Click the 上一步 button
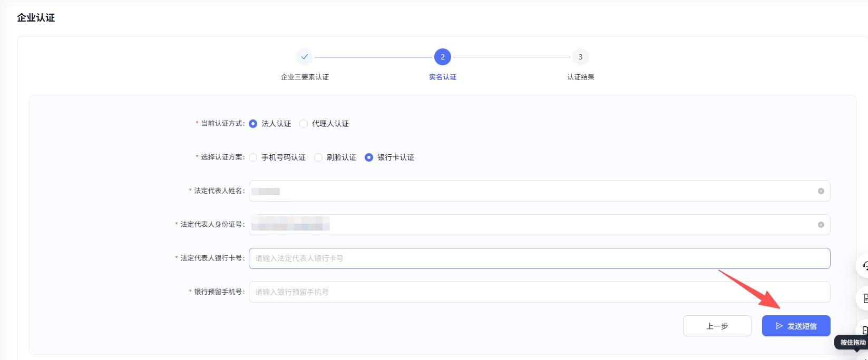The width and height of the screenshot is (868, 360). 717,326
